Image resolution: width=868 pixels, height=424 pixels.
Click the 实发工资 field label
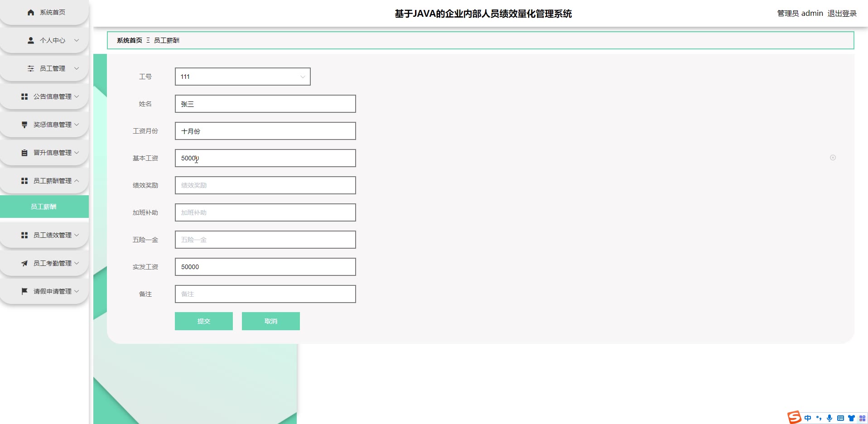point(145,267)
